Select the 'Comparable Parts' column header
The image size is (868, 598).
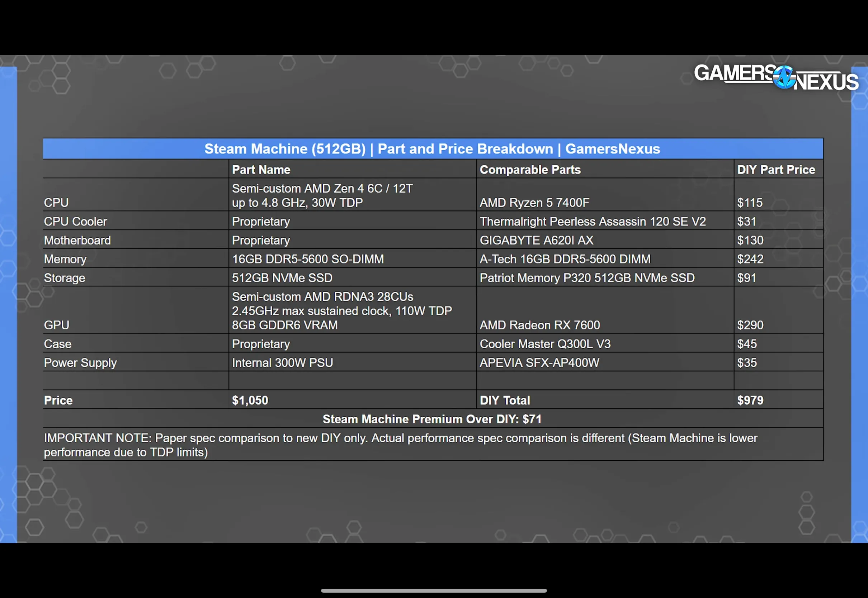530,170
